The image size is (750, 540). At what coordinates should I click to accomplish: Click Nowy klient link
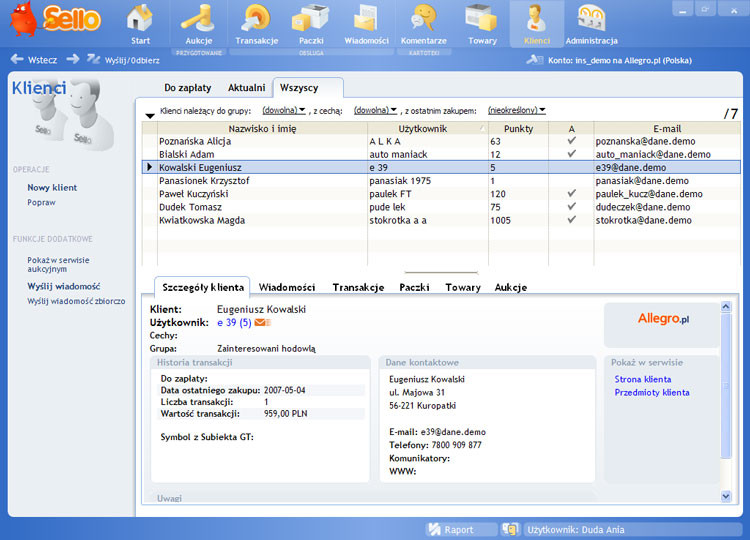(x=52, y=187)
